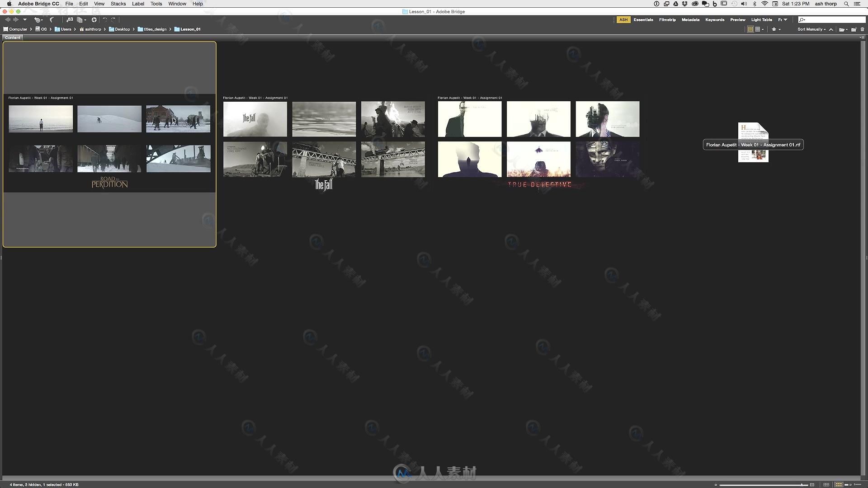Viewport: 868px width, 488px height.
Task: Navigate to Desktop in the path bar
Action: pyautogui.click(x=119, y=29)
